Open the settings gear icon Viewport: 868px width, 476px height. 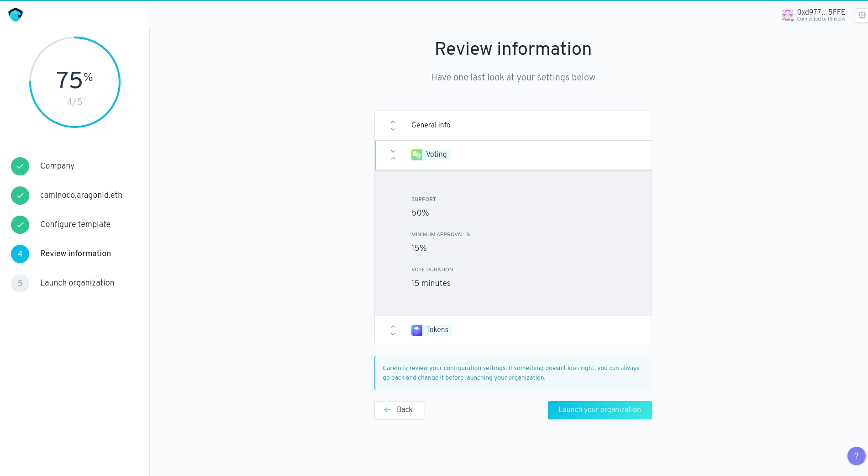point(862,15)
